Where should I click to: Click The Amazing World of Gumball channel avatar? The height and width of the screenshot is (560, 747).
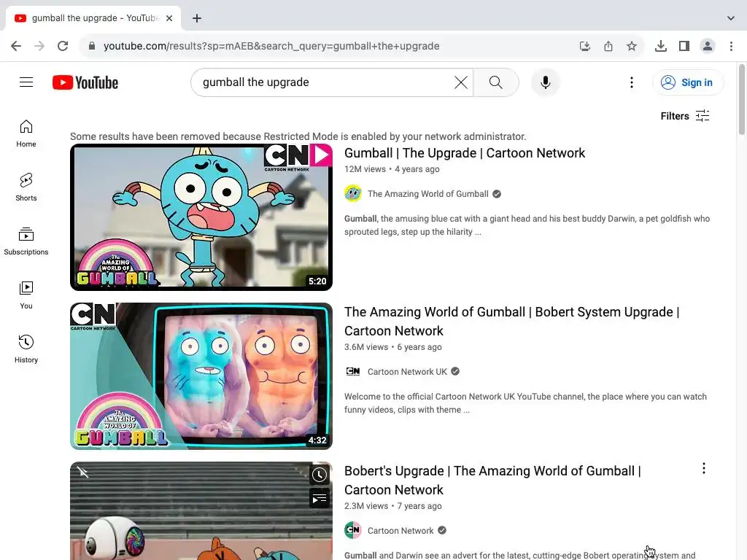coord(353,193)
